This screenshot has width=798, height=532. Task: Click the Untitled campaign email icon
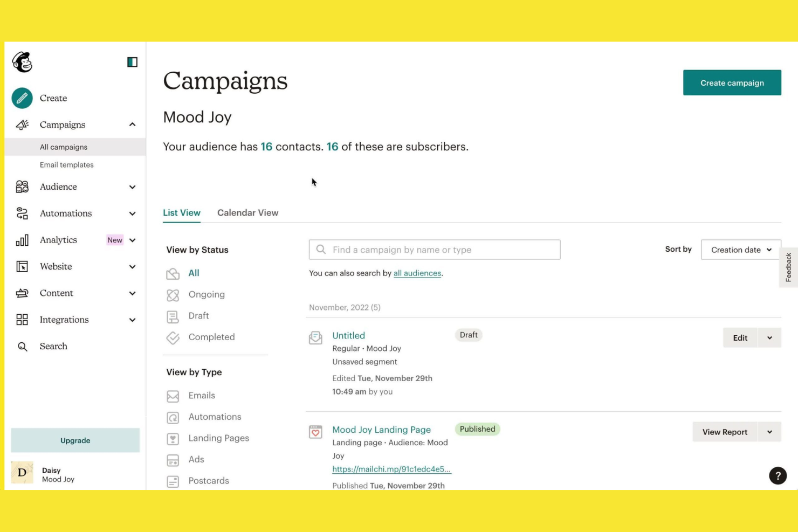click(x=315, y=337)
